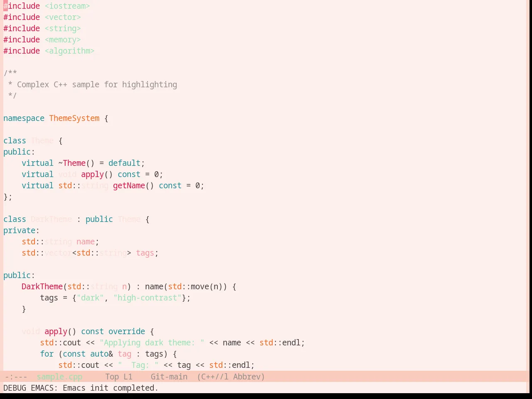Viewport: 532px width, 399px height.
Task: Place cursor on '#include <iostream>' line
Action: [47, 6]
